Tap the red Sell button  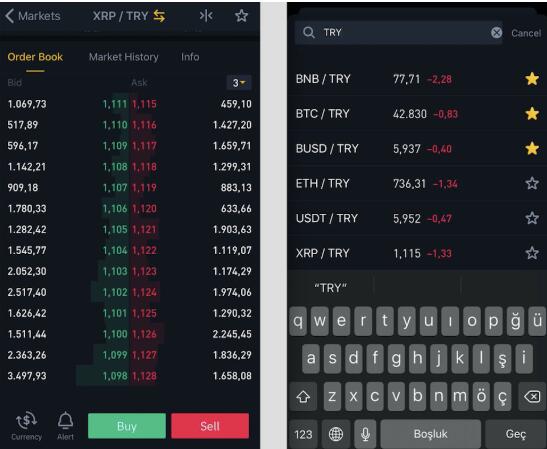(x=210, y=426)
